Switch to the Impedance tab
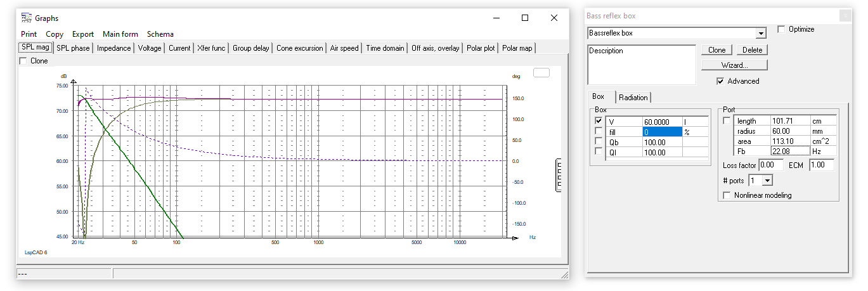The image size is (868, 291). coord(114,48)
